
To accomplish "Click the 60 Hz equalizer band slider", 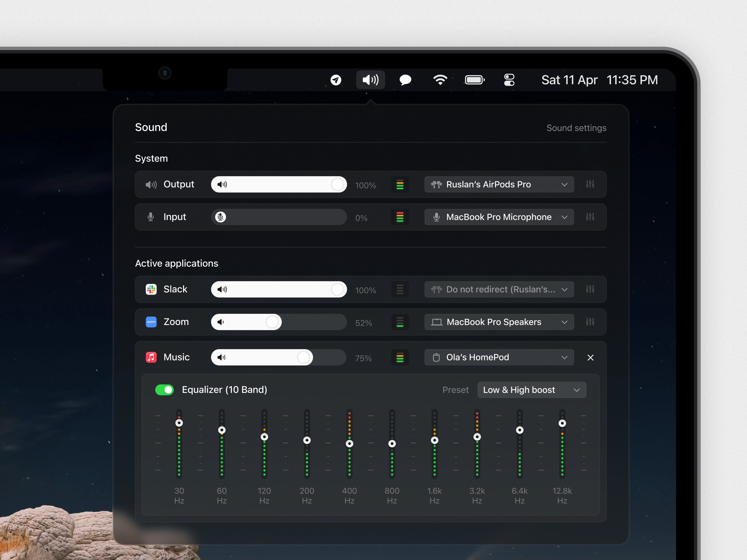I will tap(222, 444).
